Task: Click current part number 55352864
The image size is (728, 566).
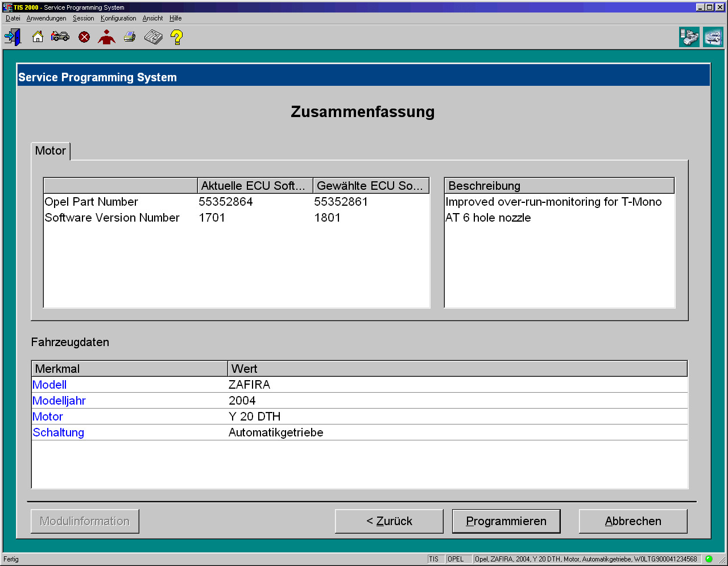Action: [226, 202]
